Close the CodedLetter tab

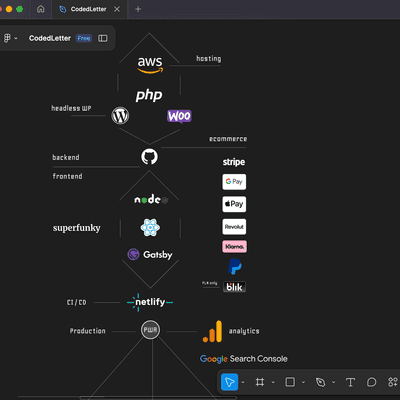click(117, 9)
